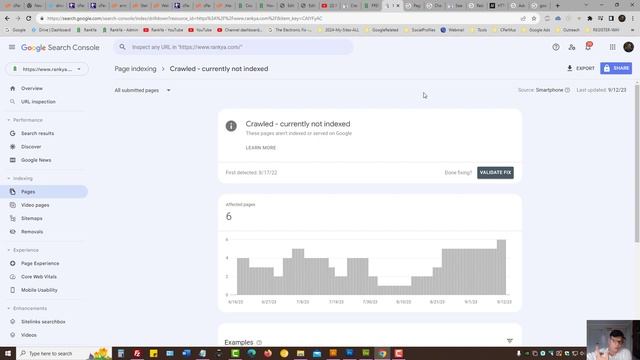Open the Page Experience report
The height and width of the screenshot is (360, 640).
[x=40, y=263]
